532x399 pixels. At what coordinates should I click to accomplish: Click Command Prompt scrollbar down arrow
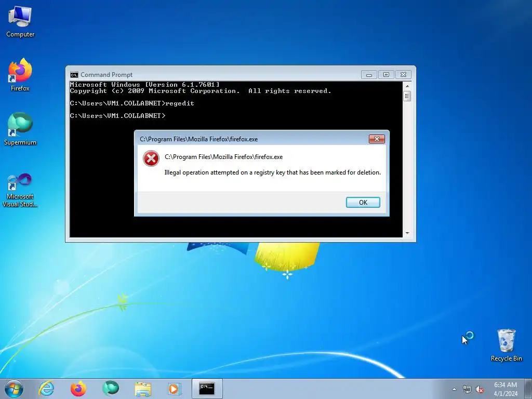tap(407, 233)
